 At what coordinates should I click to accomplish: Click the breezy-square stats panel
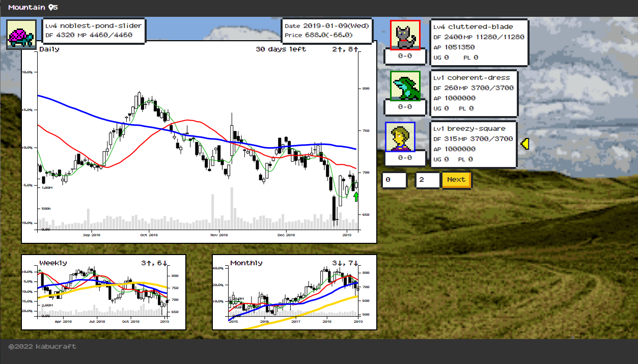coord(474,144)
